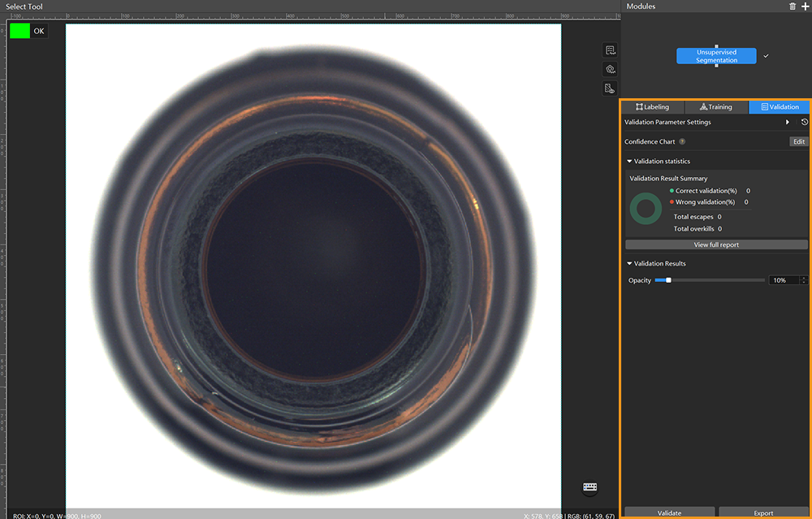Click the middle canvas overlay tool icon
The height and width of the screenshot is (519, 812).
tap(610, 69)
